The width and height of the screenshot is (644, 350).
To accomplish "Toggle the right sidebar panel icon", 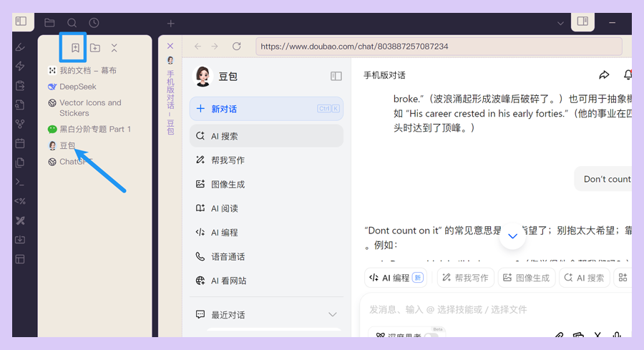I will [582, 21].
